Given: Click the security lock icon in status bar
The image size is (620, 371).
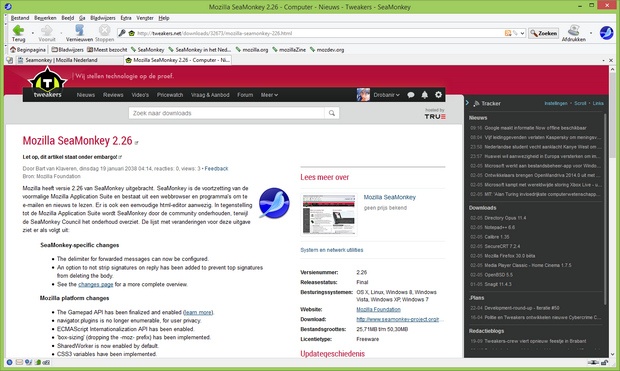Looking at the screenshot, I should [605, 362].
